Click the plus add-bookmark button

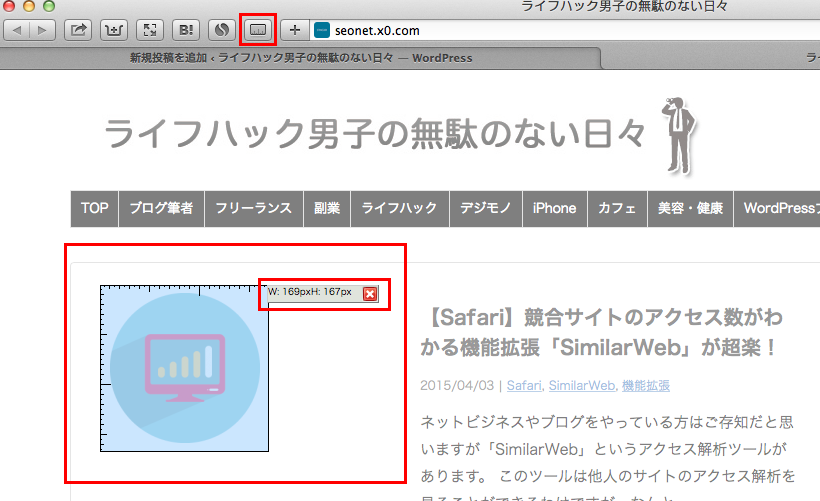point(294,30)
